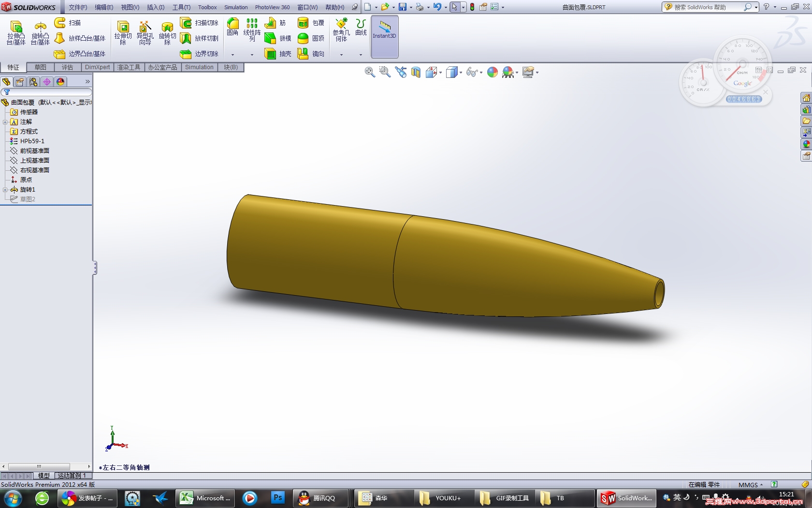Select the 拉伸凸台/基体 extrude boss tool
The image size is (812, 508).
coord(16,33)
